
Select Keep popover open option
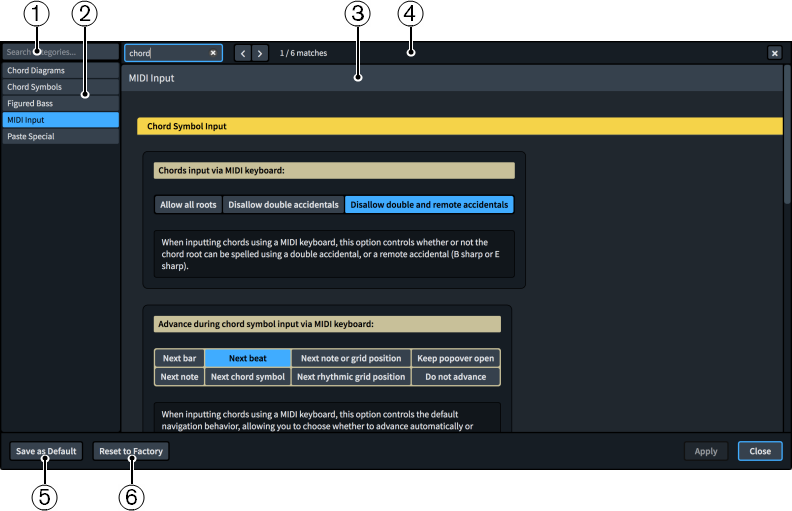coord(456,358)
